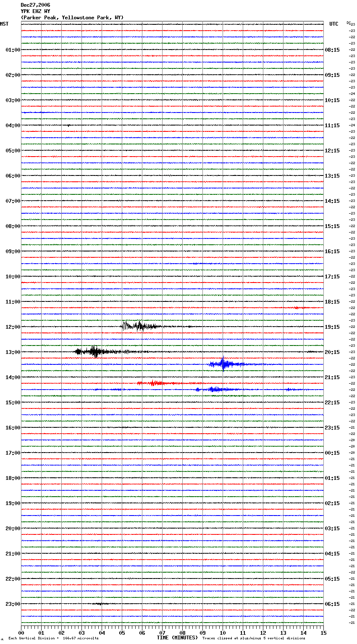
Task: Click the '04:00' MST time label
Action: tap(13, 126)
